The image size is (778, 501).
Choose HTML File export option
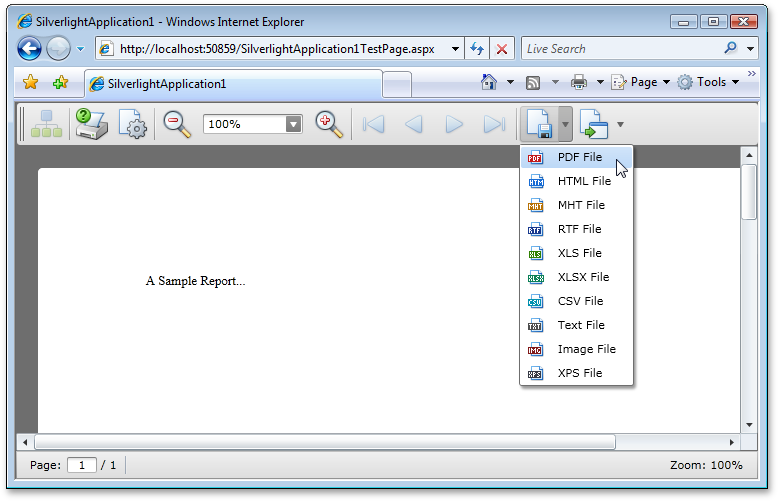[576, 181]
